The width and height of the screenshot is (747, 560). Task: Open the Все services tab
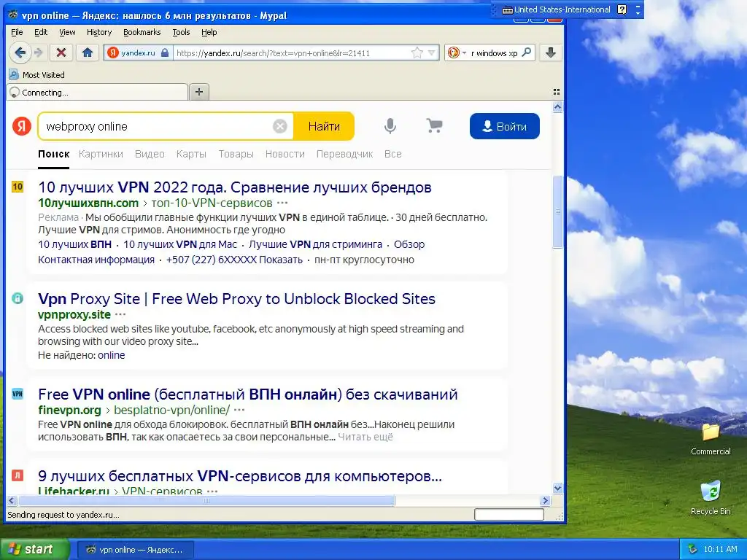tap(393, 155)
